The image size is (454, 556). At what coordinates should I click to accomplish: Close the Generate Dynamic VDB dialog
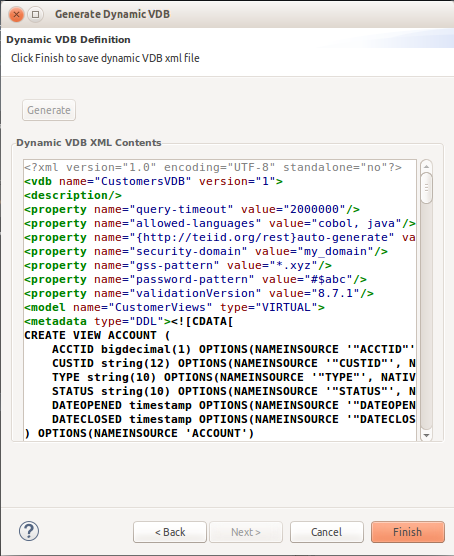coord(16,15)
